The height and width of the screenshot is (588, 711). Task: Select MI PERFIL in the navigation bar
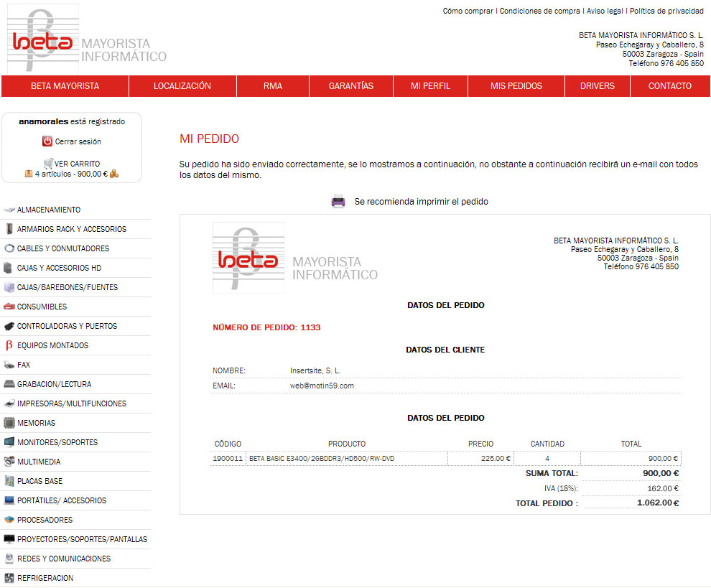(x=430, y=86)
